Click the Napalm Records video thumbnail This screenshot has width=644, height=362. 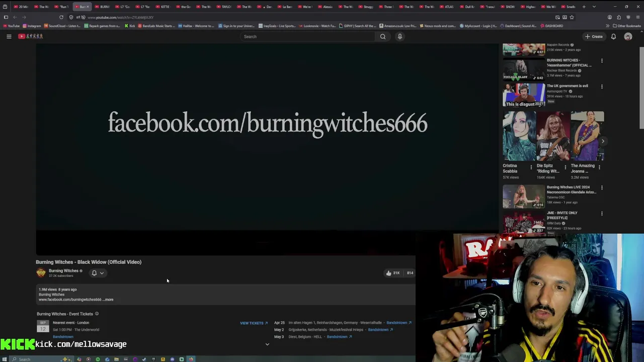point(524,49)
